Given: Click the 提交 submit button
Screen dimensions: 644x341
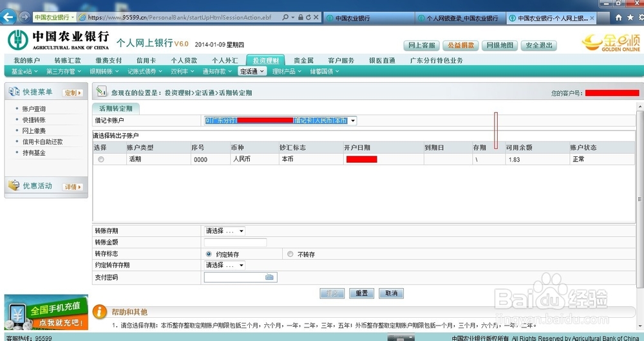Looking at the screenshot, I should coord(332,293).
